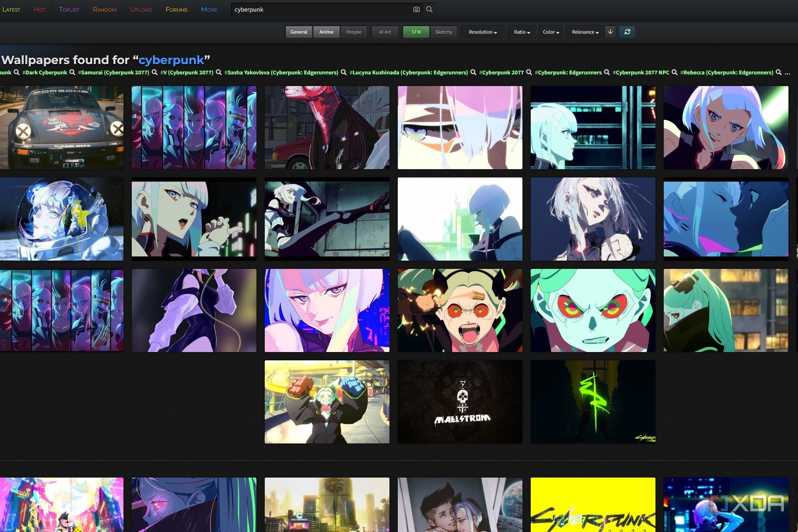The image size is (798, 532).
Task: Open the green neon glyph wallpaper
Action: (x=593, y=402)
